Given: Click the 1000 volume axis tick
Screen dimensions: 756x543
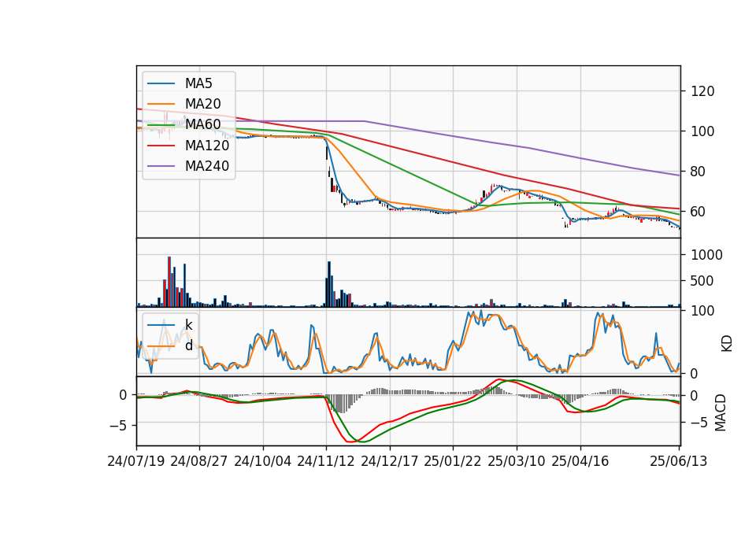Looking at the screenshot, I should click(707, 255).
